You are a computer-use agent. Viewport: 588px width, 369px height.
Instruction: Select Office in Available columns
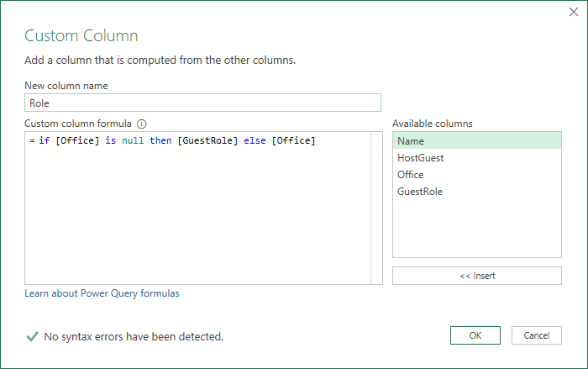click(x=477, y=175)
